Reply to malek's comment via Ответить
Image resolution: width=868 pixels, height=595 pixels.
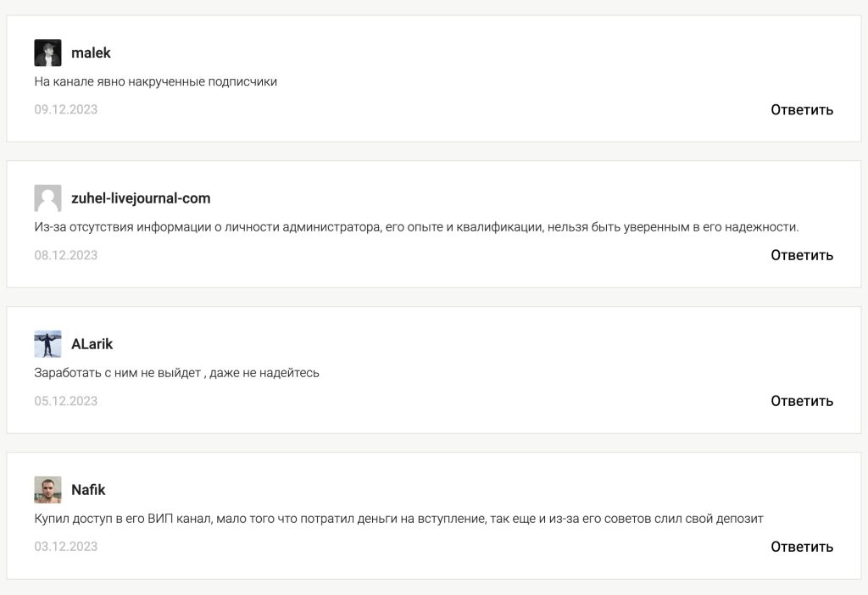point(802,109)
